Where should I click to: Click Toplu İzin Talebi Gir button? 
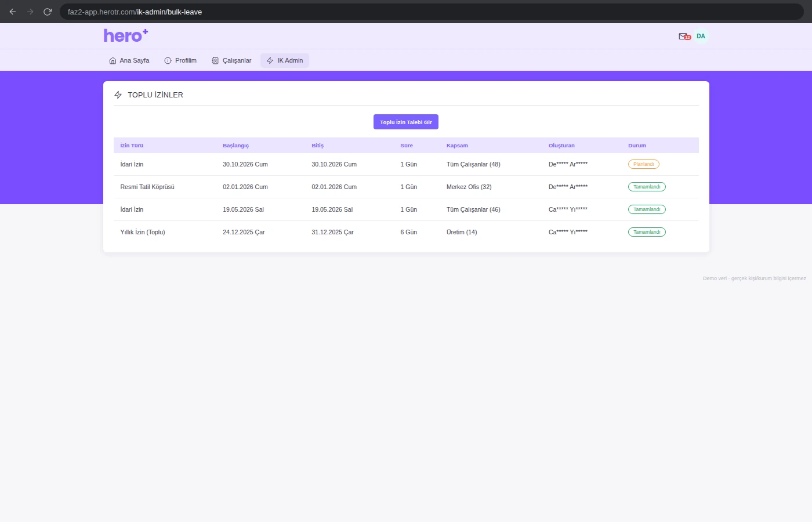tap(406, 122)
